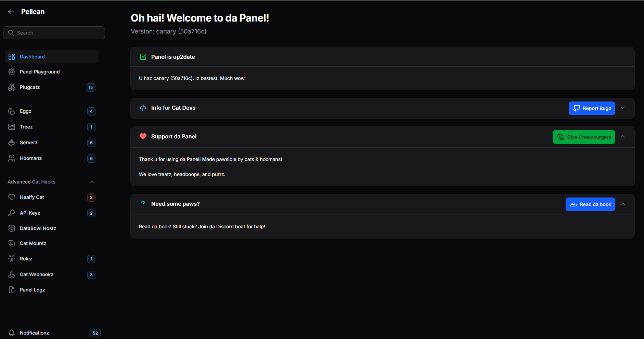Click the Cat Webhookz icon
The width and height of the screenshot is (644, 339).
(12, 274)
